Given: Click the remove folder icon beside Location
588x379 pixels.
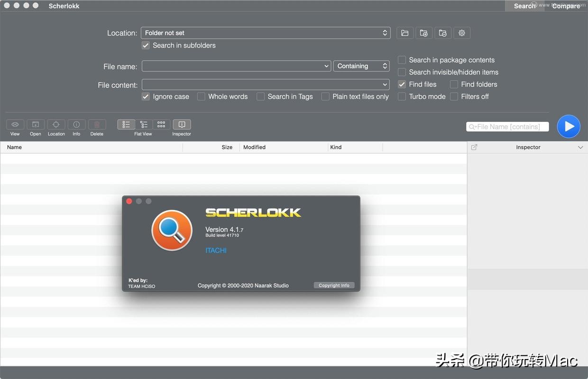Looking at the screenshot, I should click(x=442, y=33).
